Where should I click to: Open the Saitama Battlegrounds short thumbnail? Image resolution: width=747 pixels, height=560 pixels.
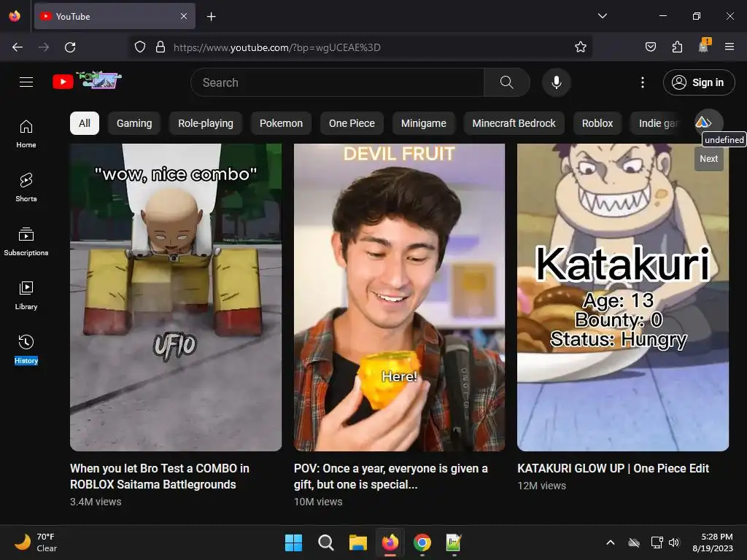pyautogui.click(x=176, y=297)
